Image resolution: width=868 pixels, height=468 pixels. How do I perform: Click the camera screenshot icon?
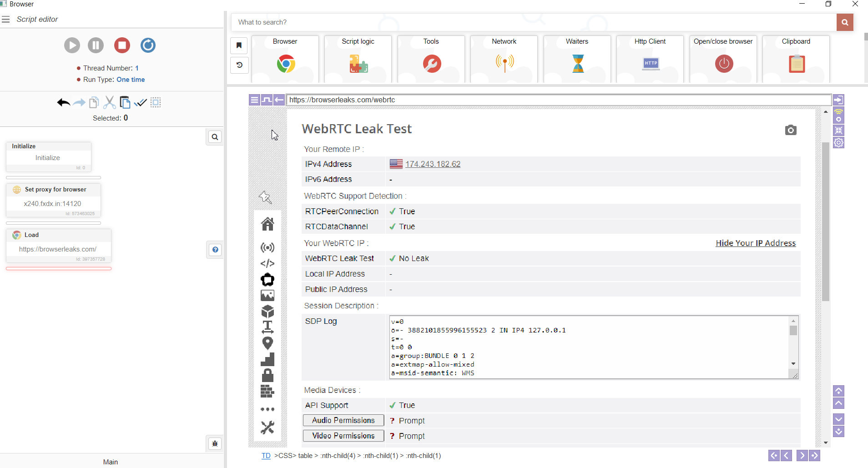pos(791,130)
